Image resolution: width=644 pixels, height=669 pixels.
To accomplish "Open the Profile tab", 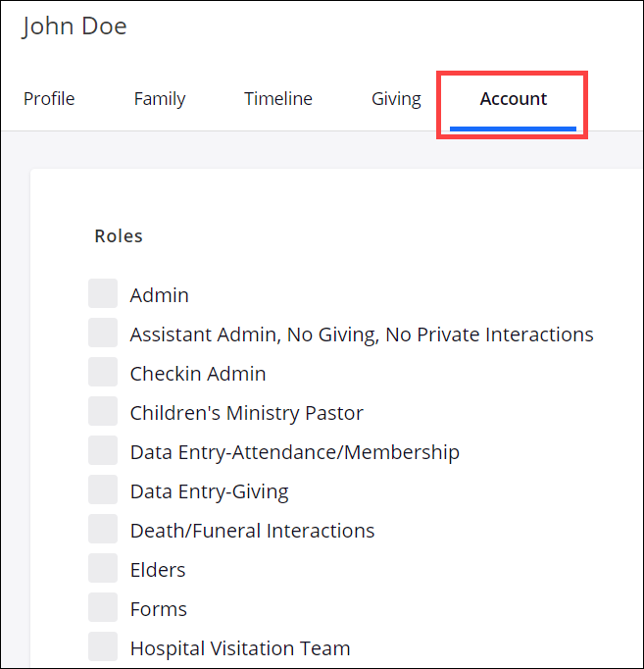I will [49, 99].
